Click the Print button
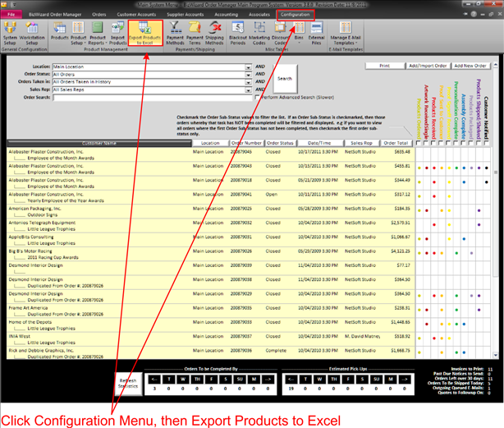Image resolution: width=504 pixels, height=428 pixels. [x=385, y=66]
